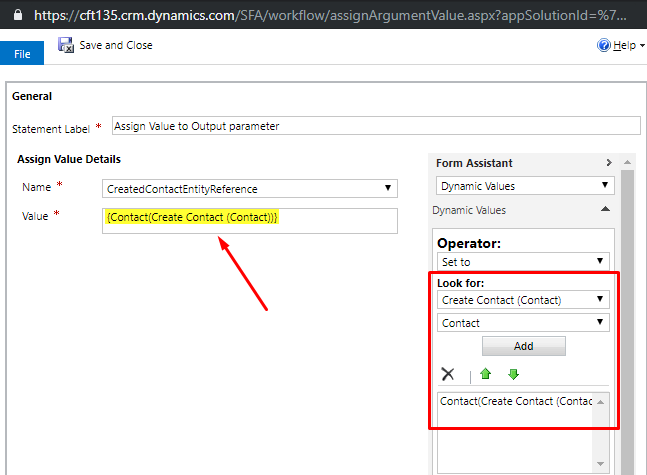Click the Save and Close label
The height and width of the screenshot is (475, 647).
point(116,45)
